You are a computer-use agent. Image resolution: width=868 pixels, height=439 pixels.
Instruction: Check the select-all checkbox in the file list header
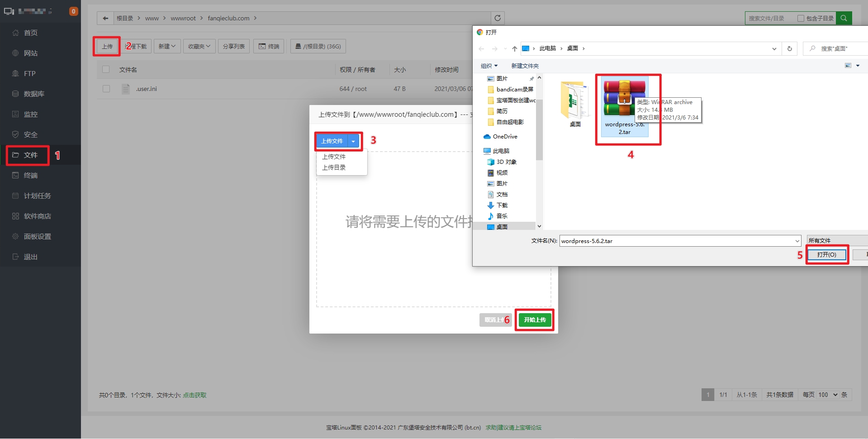106,69
